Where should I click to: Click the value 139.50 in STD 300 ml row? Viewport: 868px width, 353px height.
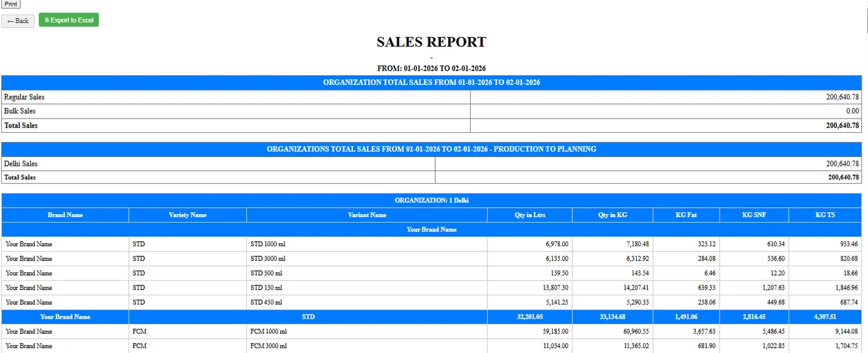pos(559,273)
